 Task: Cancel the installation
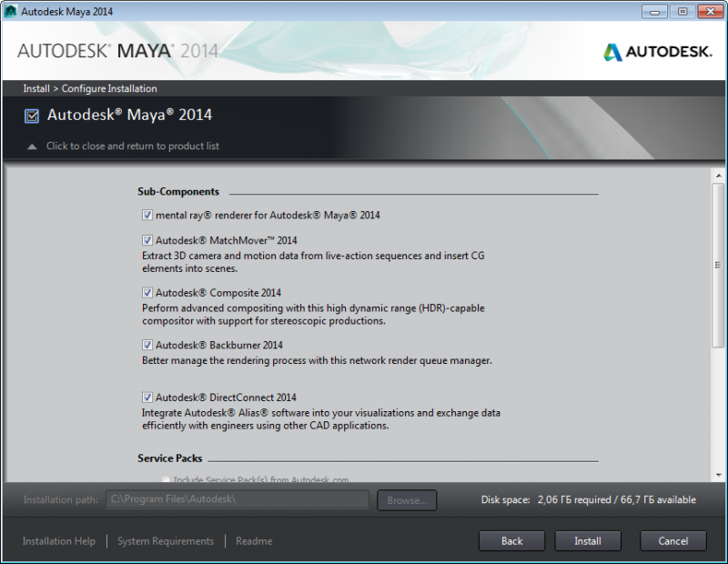coord(673,541)
